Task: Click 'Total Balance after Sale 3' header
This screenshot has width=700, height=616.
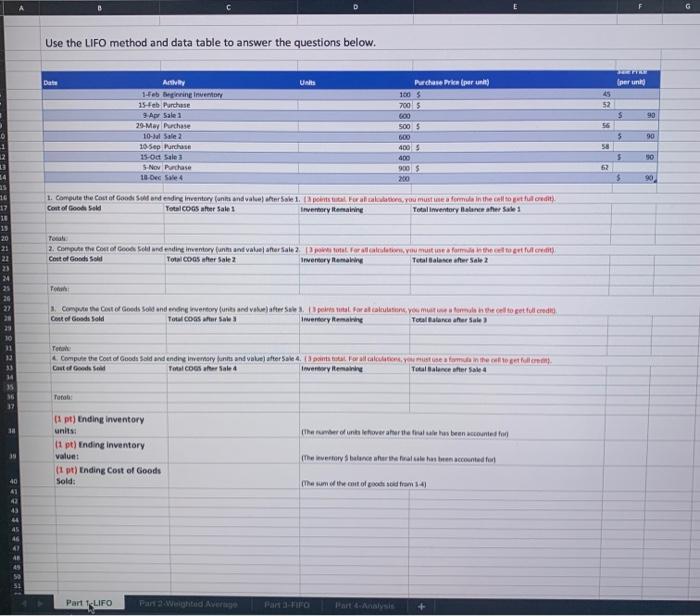Action: point(509,320)
